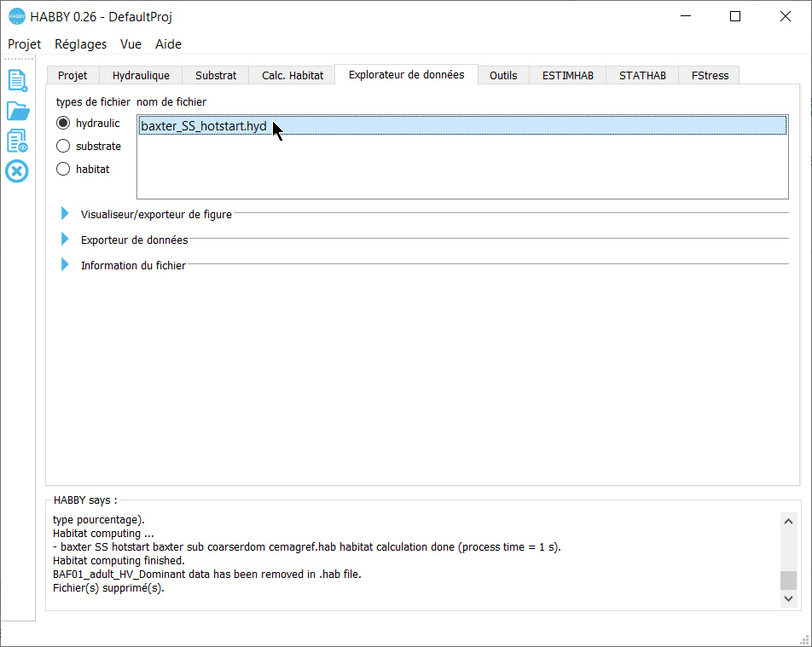Screen dimensions: 812x647
Task: Click the log scrollbar up arrow
Action: click(x=788, y=522)
